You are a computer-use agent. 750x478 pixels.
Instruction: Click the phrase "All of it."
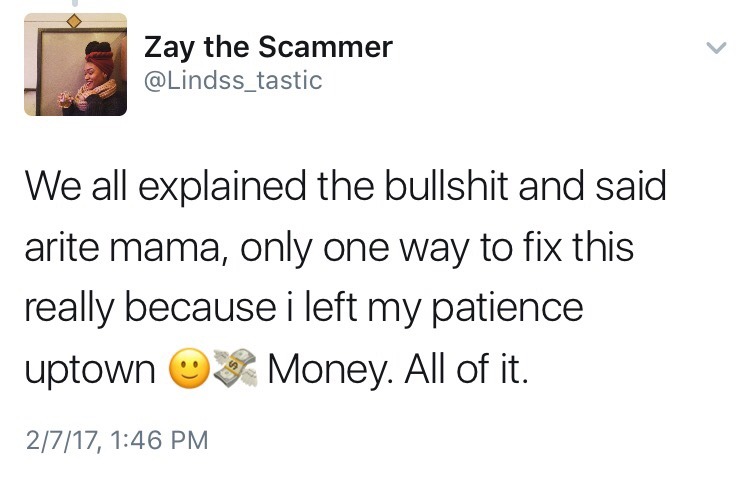466,368
